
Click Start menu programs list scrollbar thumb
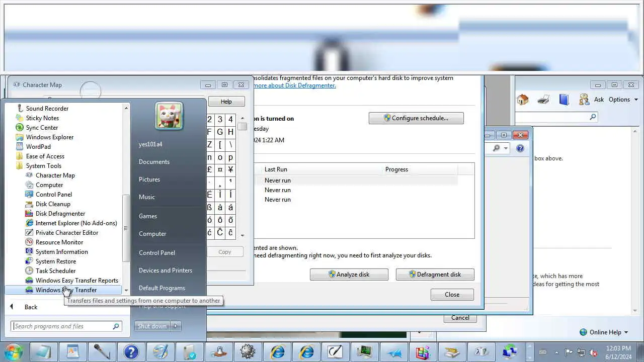click(x=126, y=228)
